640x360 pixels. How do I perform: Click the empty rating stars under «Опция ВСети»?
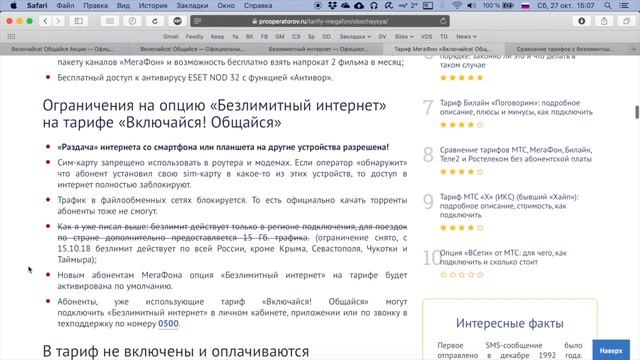coord(462,275)
